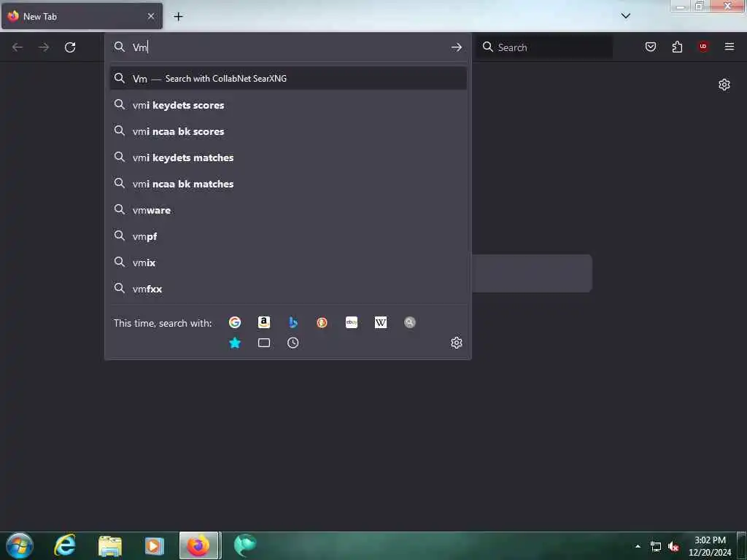This screenshot has height=560, width=747.
Task: Launch Internet Explorer from the taskbar
Action: [x=65, y=545]
